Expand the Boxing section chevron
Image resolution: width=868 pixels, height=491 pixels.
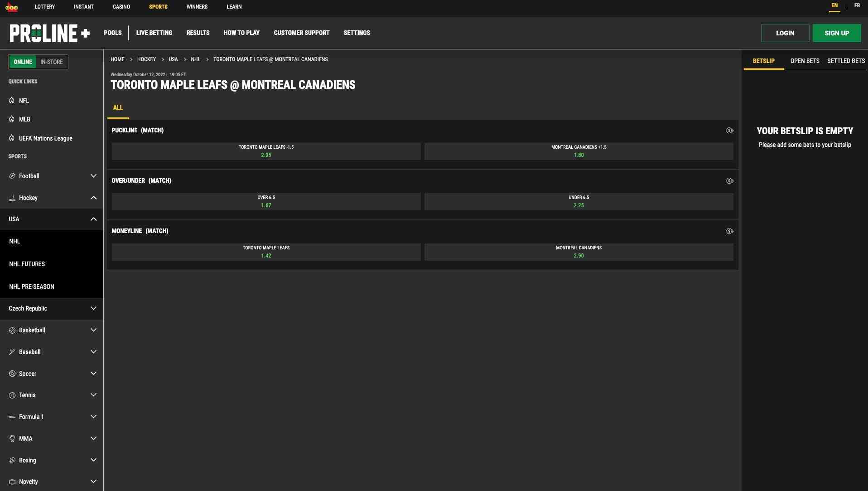pos(93,460)
